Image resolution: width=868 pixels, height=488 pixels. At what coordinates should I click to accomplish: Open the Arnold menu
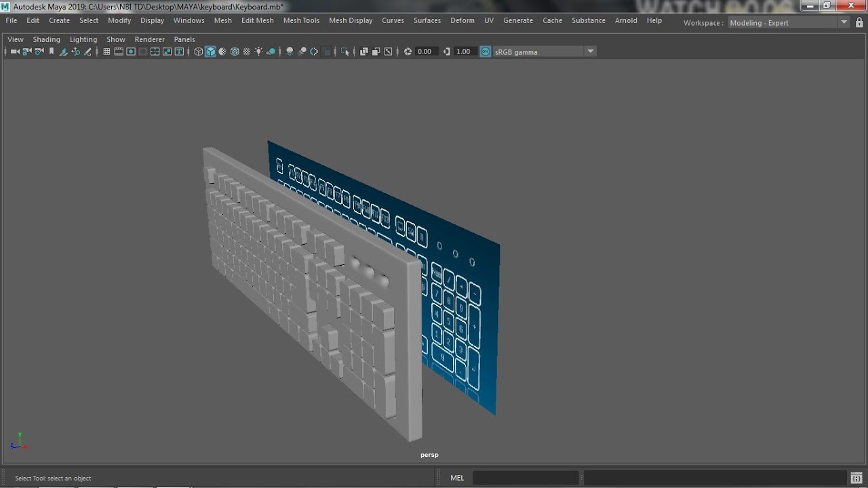coord(626,20)
